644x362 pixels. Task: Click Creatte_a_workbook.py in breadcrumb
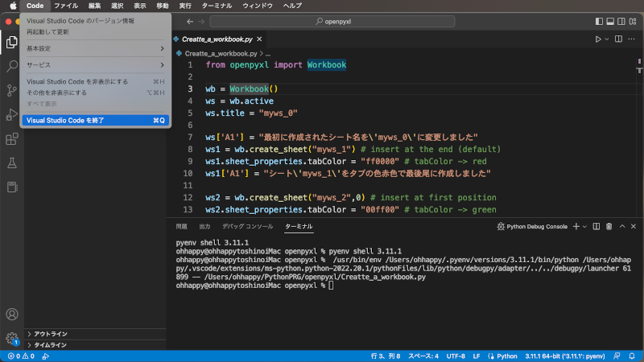[221, 54]
